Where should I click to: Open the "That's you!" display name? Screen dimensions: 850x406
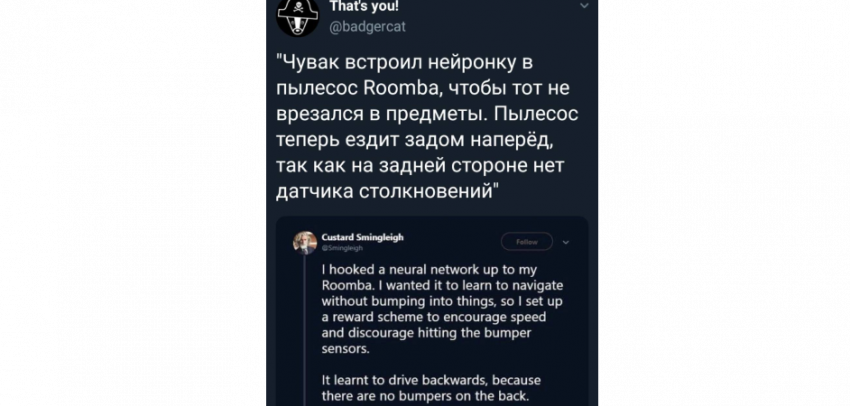tap(363, 4)
